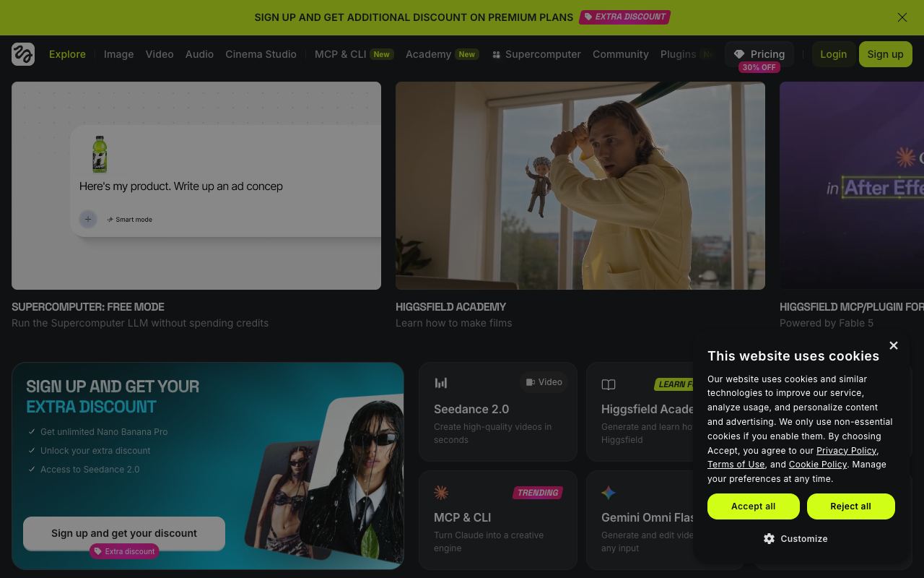Click the pink Extra discount tag below signup
The image size is (924, 578).
click(124, 551)
